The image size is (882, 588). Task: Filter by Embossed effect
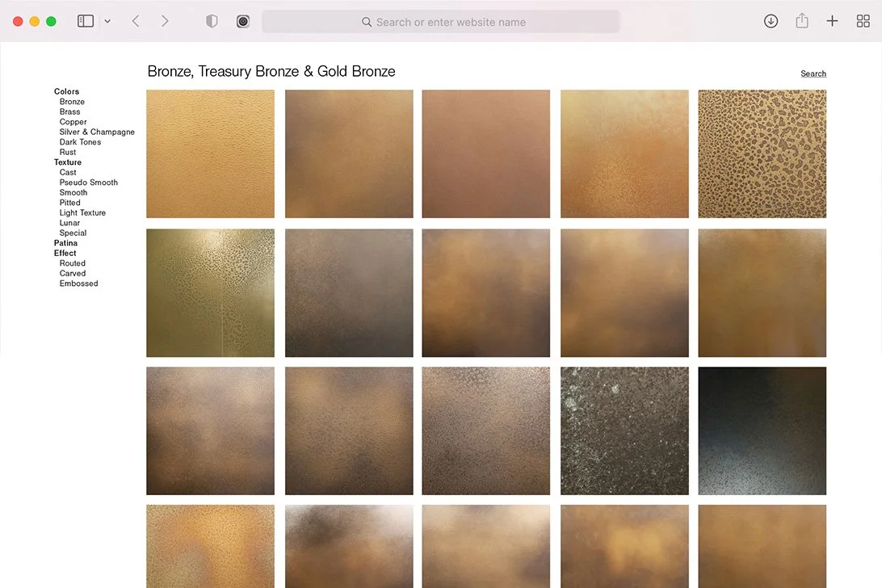click(79, 283)
